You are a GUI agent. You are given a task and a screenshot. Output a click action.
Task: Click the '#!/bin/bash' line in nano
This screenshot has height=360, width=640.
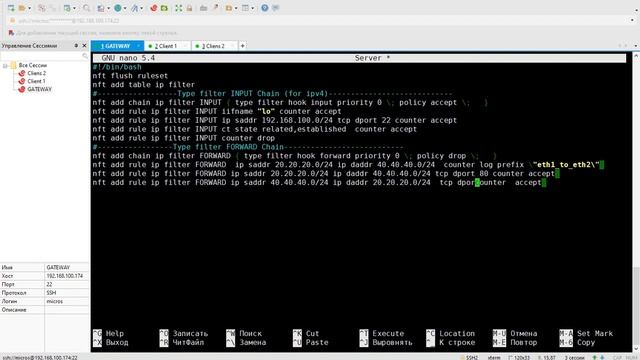click(x=117, y=67)
